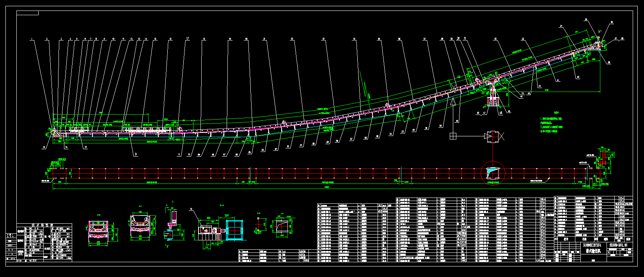Click the C detail view with red block
The width and height of the screenshot is (644, 277).
coord(172,224)
